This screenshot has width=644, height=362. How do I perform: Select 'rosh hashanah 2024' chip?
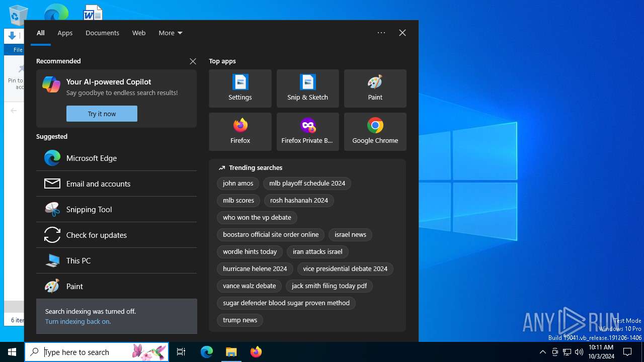[x=299, y=201]
